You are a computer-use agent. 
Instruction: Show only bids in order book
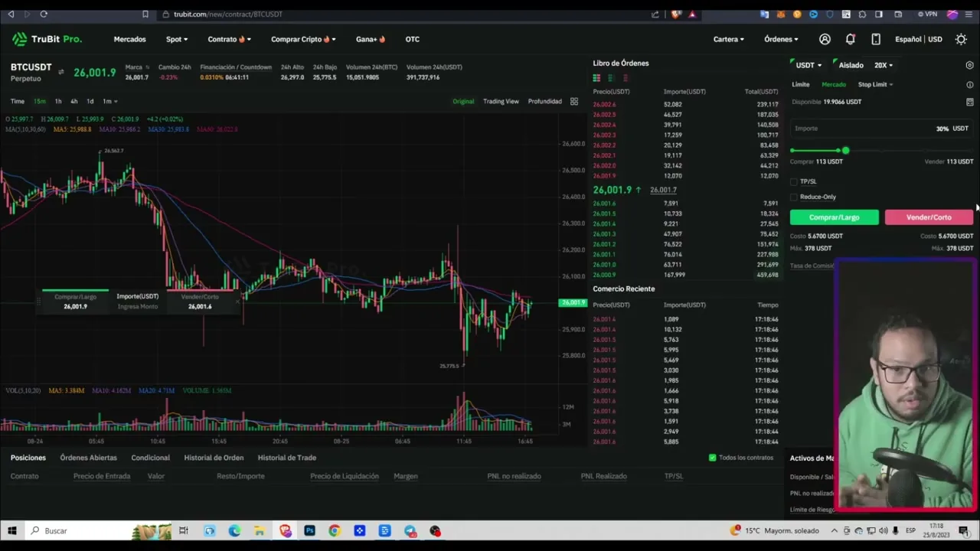(x=611, y=78)
